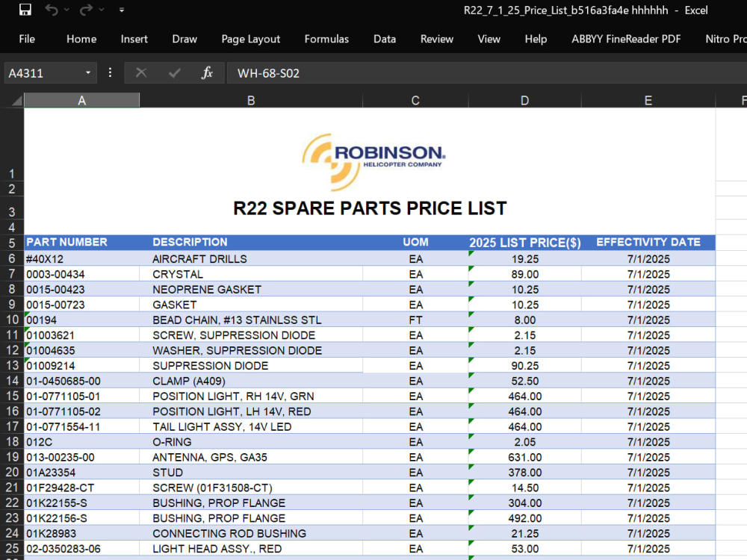Screen dimensions: 747x560
Task: Select column C header
Action: pos(415,101)
